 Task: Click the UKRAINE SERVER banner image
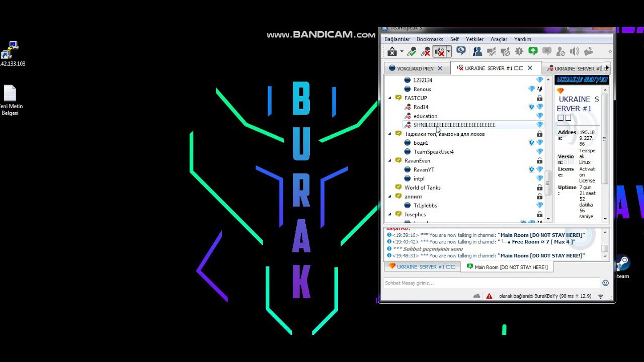point(582,80)
